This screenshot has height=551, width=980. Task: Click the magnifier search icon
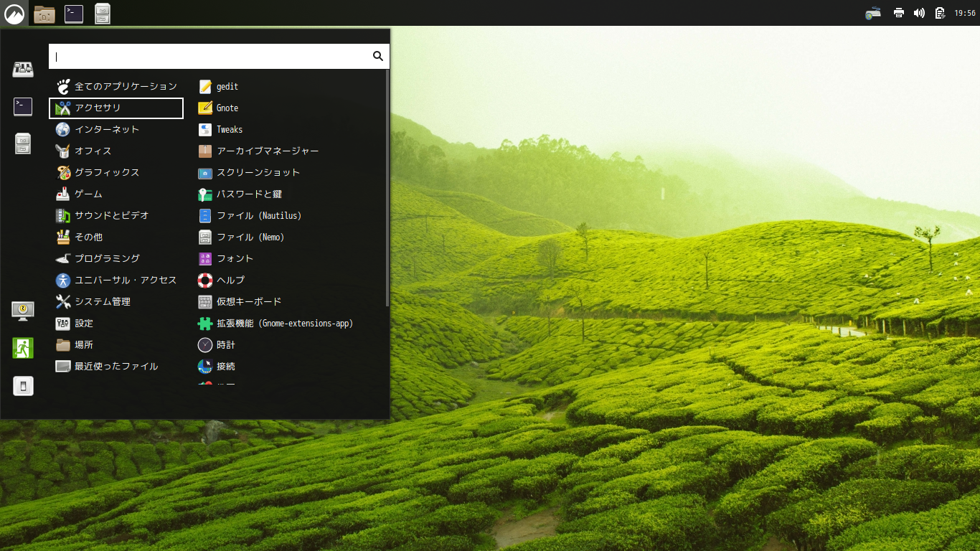pyautogui.click(x=378, y=57)
